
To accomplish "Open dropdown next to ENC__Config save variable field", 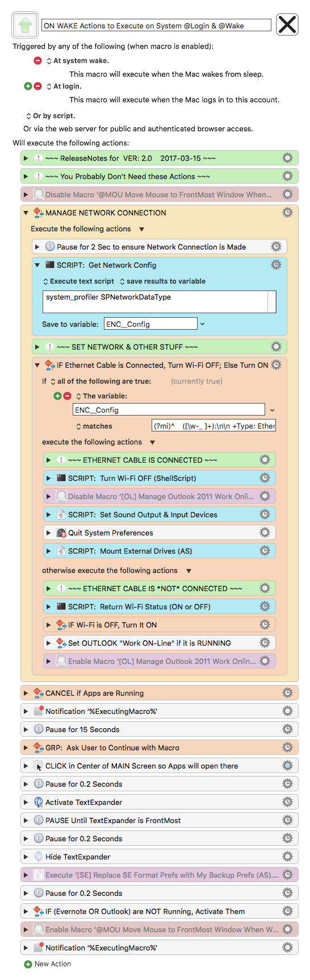I will click(202, 324).
